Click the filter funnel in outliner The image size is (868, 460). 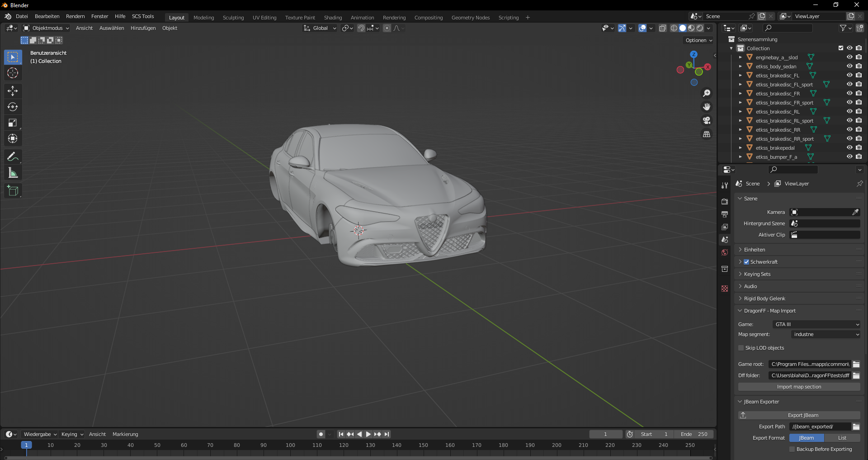point(843,28)
